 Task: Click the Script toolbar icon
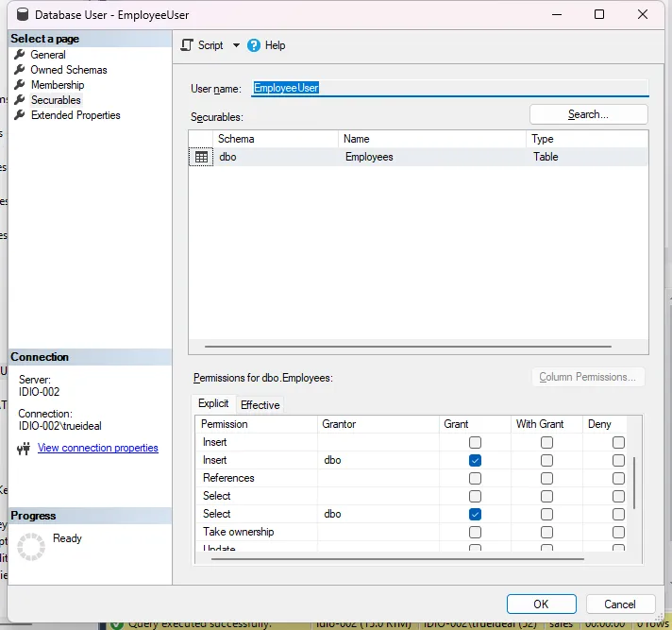pos(187,45)
